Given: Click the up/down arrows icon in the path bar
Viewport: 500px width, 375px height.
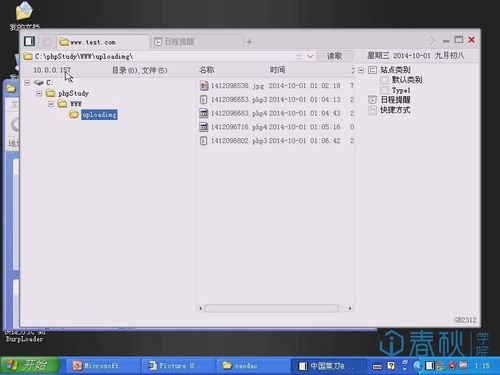Looking at the screenshot, I should point(299,56).
